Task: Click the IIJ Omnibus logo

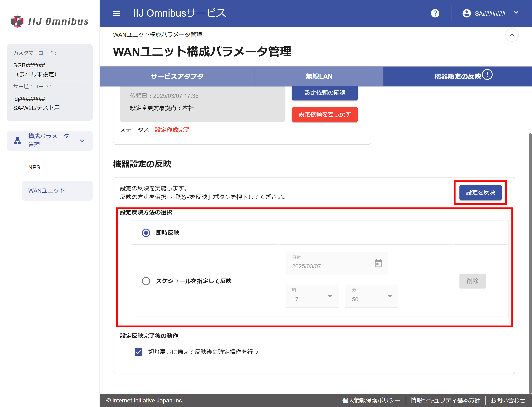Action: coord(50,21)
